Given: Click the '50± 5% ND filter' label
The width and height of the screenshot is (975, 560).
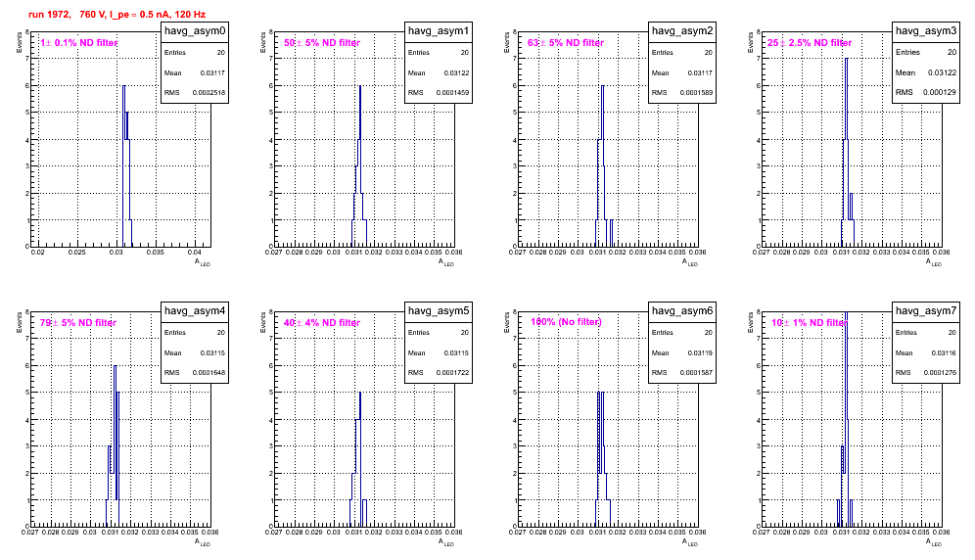Looking at the screenshot, I should [322, 43].
